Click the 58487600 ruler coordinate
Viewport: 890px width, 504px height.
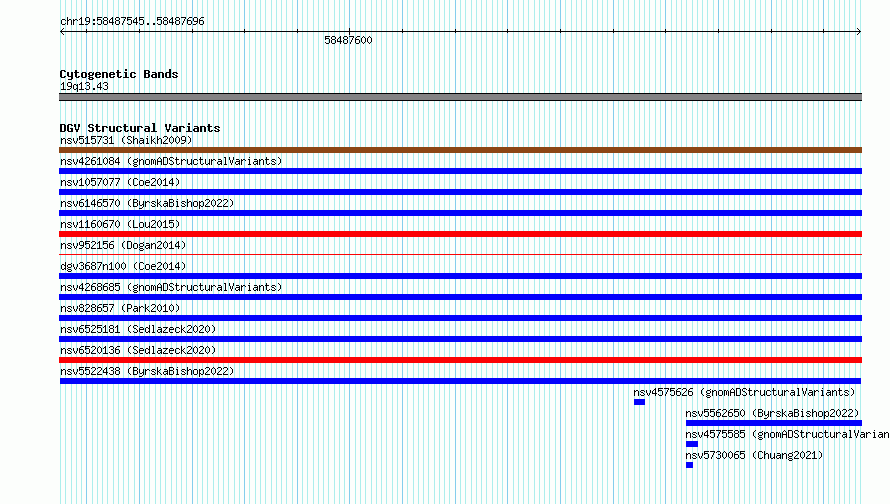tap(348, 40)
